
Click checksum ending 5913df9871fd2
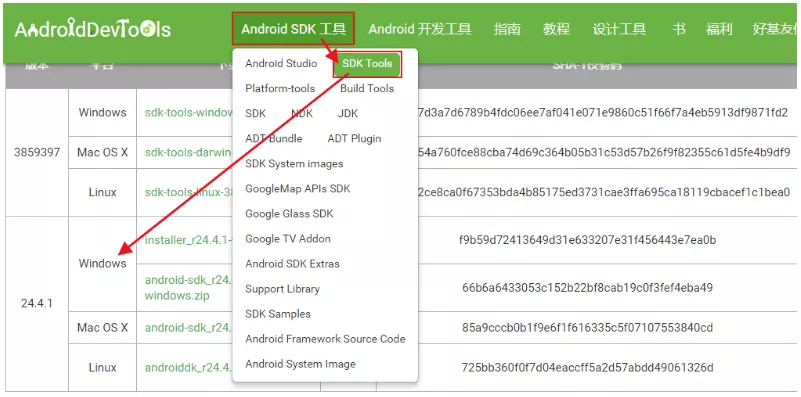click(603, 112)
